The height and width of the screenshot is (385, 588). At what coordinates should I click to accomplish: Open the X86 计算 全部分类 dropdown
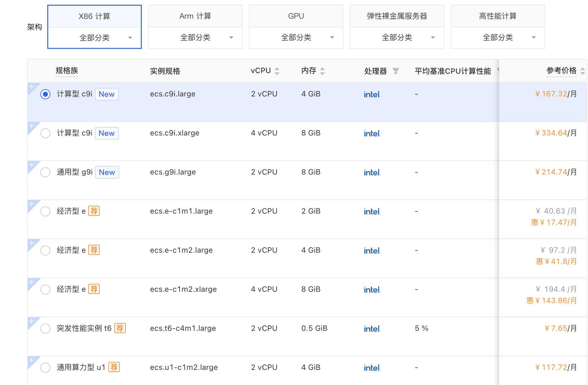tap(95, 38)
